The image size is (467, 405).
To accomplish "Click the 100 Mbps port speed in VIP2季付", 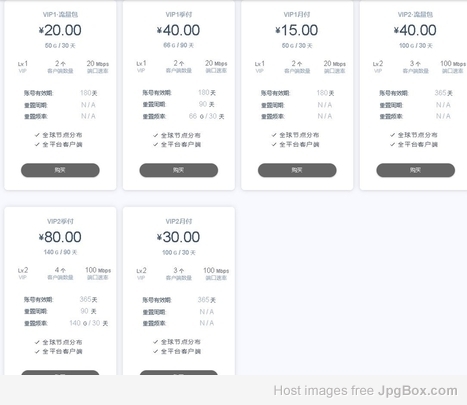I will point(98,270).
